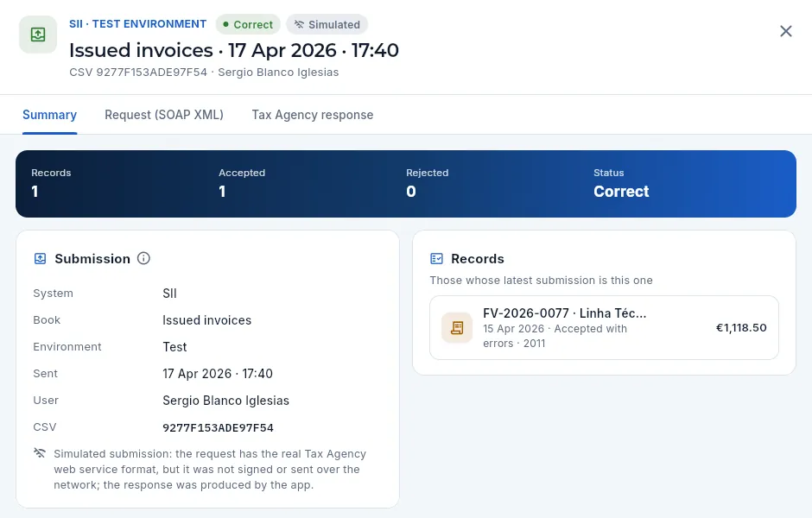Open the Tax Agency response tab
Viewport: 812px width, 518px height.
[312, 115]
